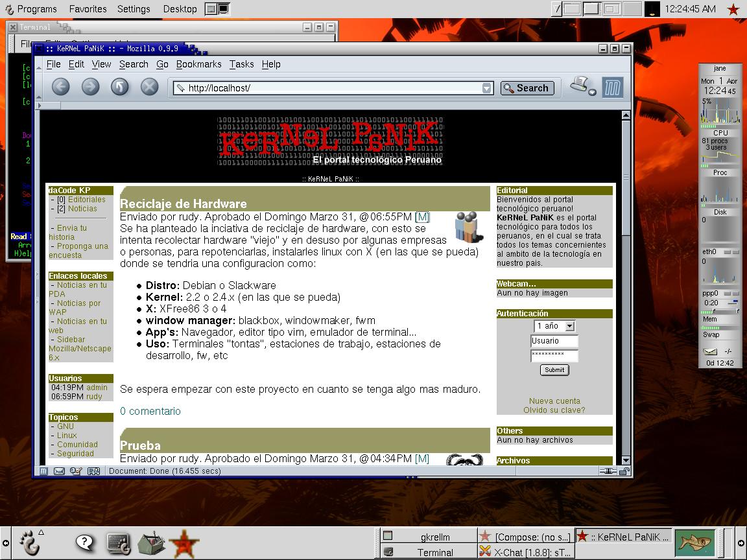Screen dimensions: 747x560
Task: Open the 'Nueva cuenta' link
Action: point(554,401)
